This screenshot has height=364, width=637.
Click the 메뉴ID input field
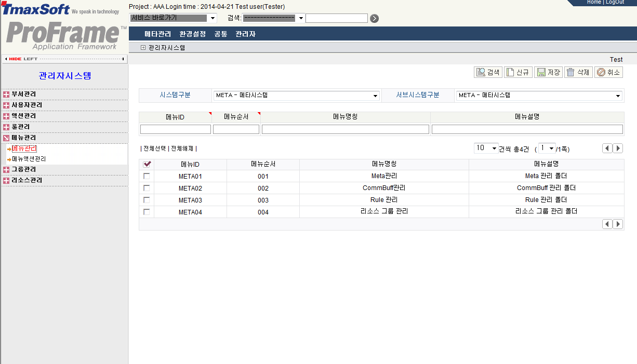(x=176, y=129)
